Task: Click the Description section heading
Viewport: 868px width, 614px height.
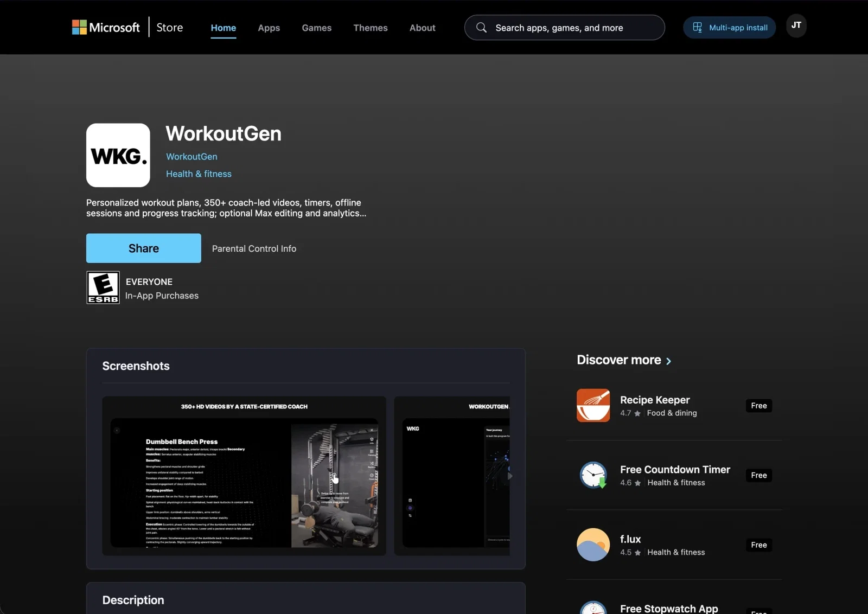Action: tap(133, 600)
